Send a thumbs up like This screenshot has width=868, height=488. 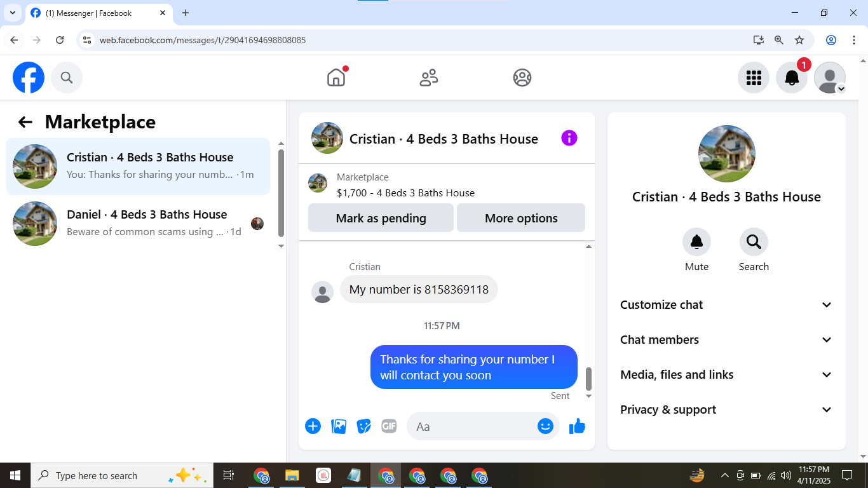pyautogui.click(x=577, y=426)
